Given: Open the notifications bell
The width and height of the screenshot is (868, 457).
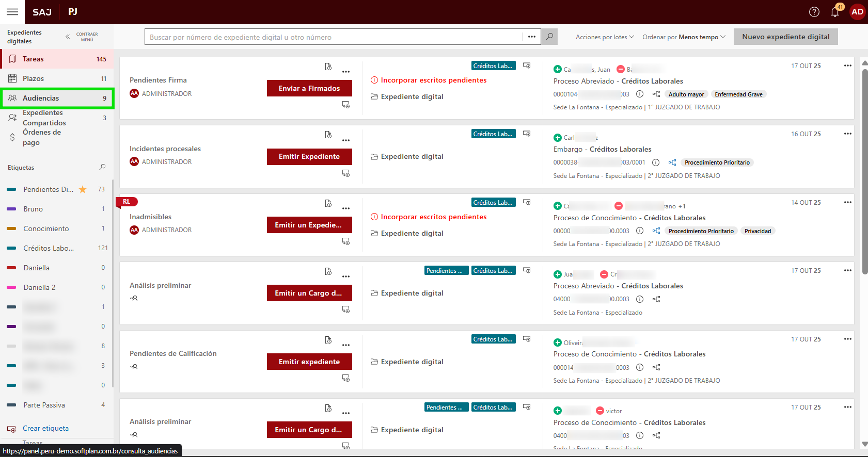Looking at the screenshot, I should point(835,12).
